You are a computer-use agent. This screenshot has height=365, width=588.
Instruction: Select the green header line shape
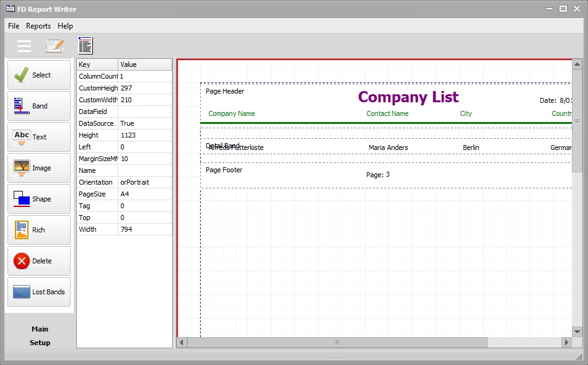(x=386, y=123)
